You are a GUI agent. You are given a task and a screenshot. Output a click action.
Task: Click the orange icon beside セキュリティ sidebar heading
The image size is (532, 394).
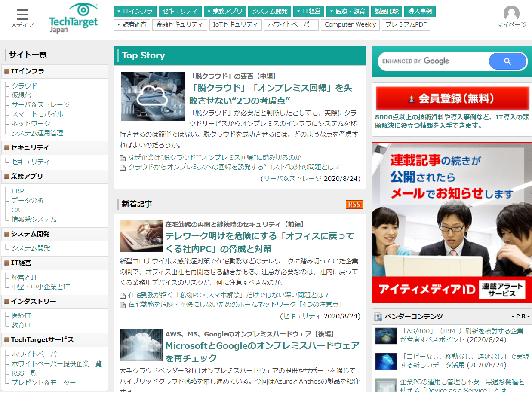pyautogui.click(x=7, y=147)
